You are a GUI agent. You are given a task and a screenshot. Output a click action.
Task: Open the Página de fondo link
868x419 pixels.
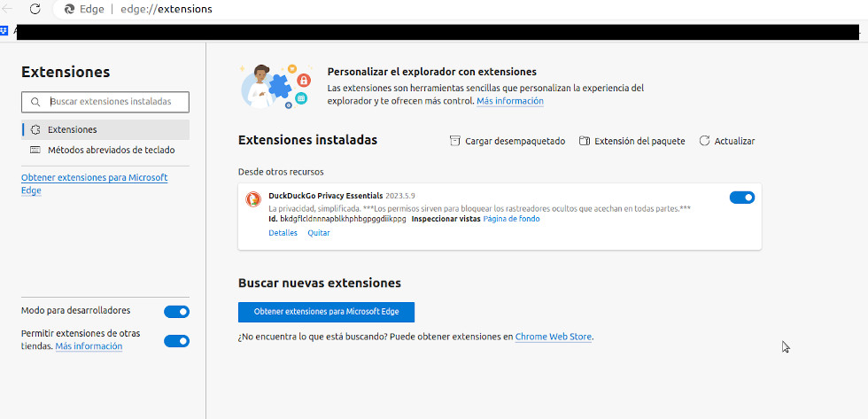coord(512,219)
